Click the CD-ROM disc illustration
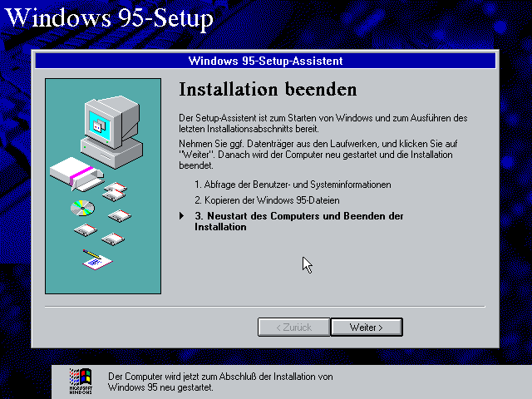Image resolution: width=532 pixels, height=399 pixels. coord(82,208)
